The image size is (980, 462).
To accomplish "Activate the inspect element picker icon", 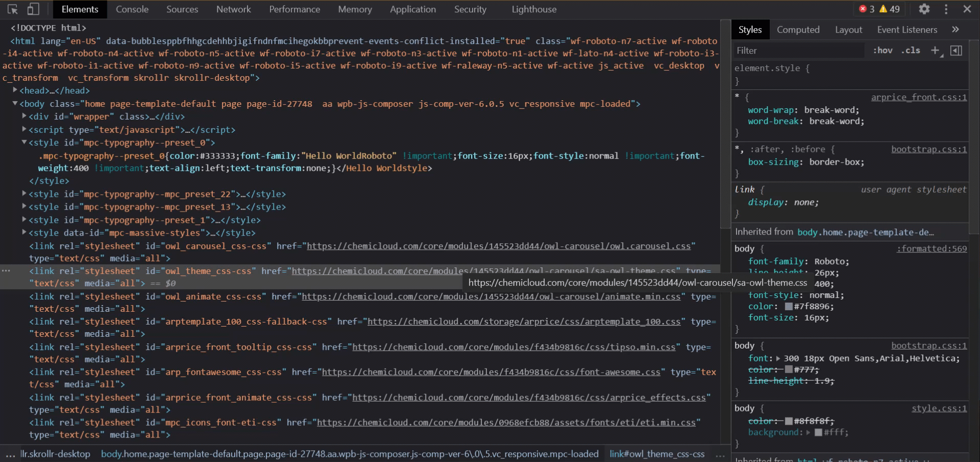I will point(13,9).
